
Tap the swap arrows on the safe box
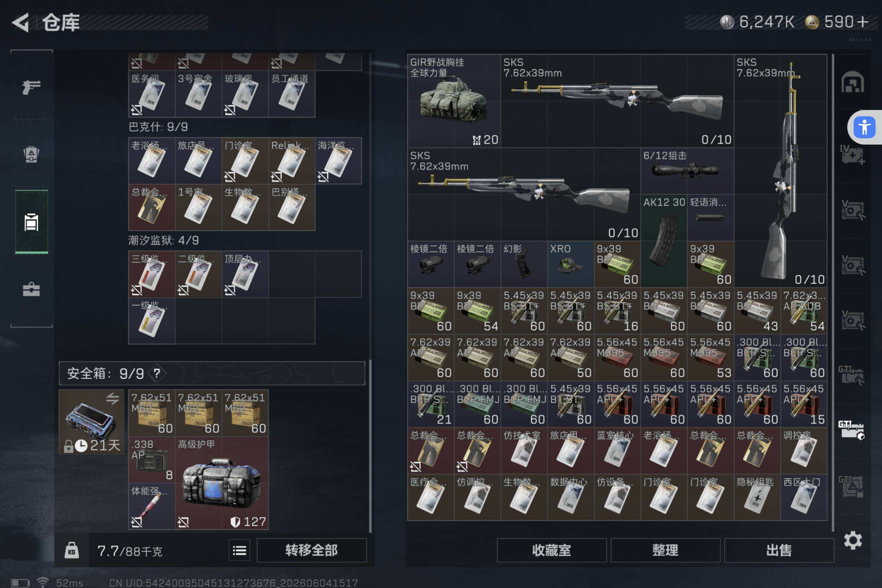pos(112,398)
